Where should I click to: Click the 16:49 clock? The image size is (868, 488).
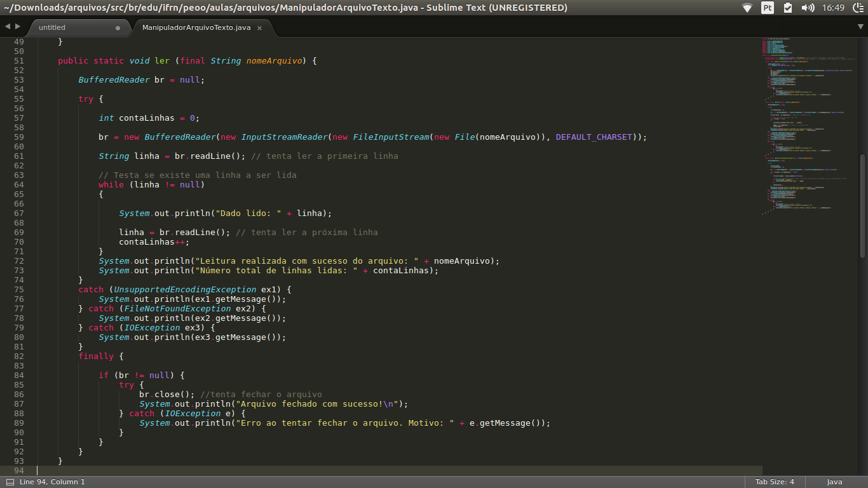click(832, 8)
